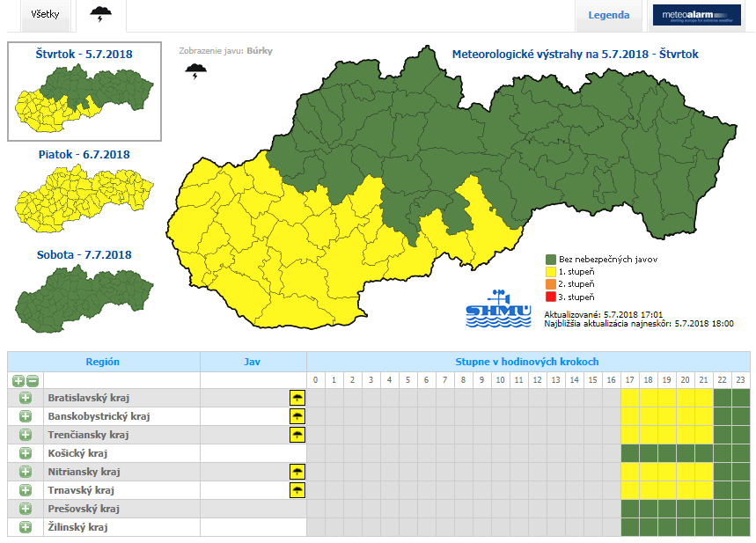Open the Legenda tab
Screen dimensions: 756x543
pyautogui.click(x=608, y=15)
